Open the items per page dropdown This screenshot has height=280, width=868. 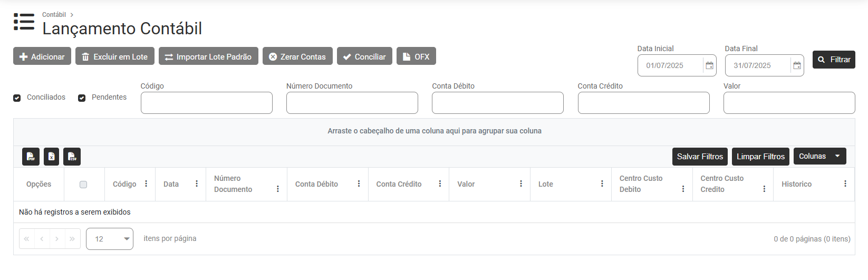(x=110, y=239)
